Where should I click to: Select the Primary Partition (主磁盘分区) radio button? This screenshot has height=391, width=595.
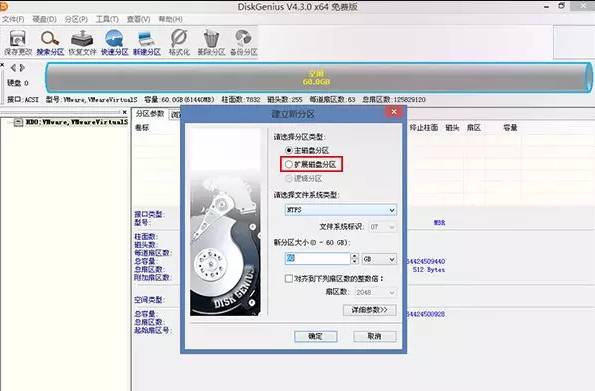pos(289,150)
